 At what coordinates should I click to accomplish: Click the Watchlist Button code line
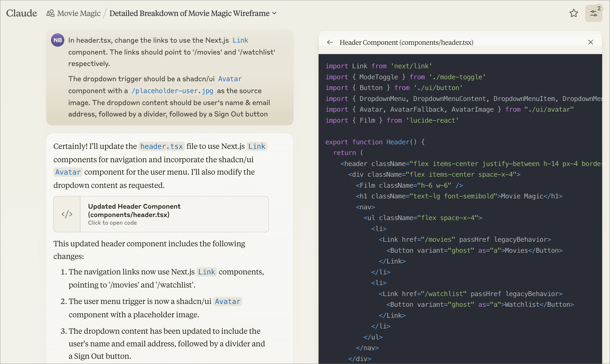point(480,305)
